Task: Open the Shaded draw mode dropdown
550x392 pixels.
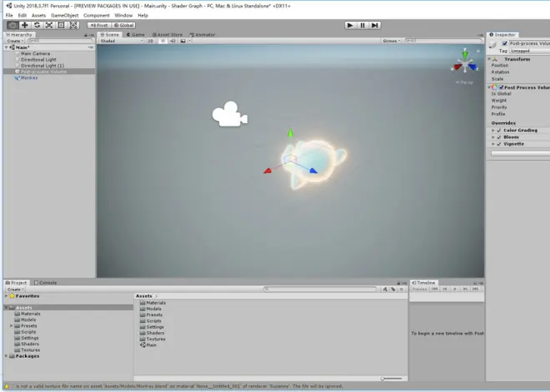Action: 122,41
